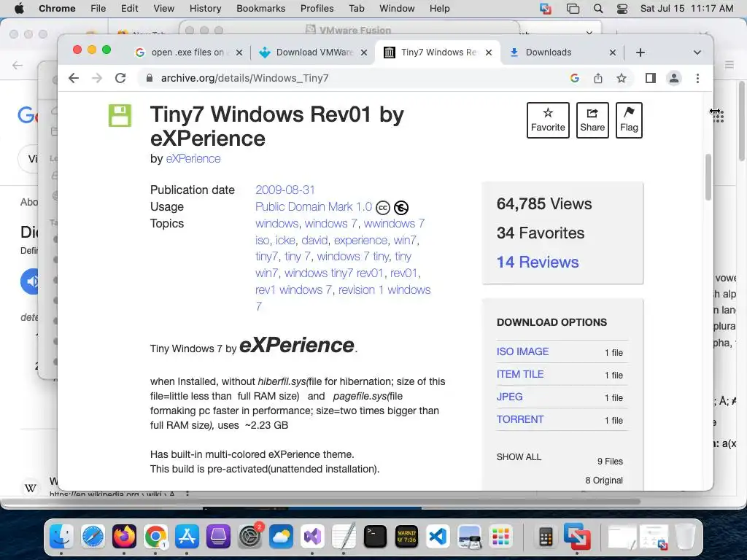Open Stage Manager windows icon in menu bar
The height and width of the screenshot is (560, 747).
(573, 9)
